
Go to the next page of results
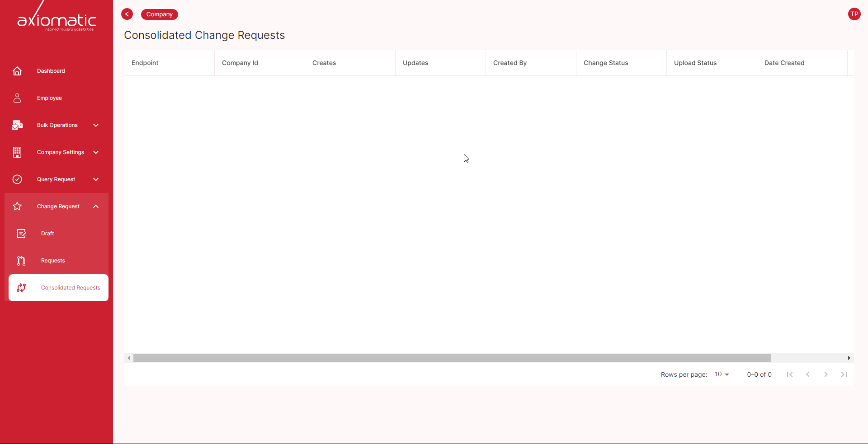pyautogui.click(x=826, y=374)
